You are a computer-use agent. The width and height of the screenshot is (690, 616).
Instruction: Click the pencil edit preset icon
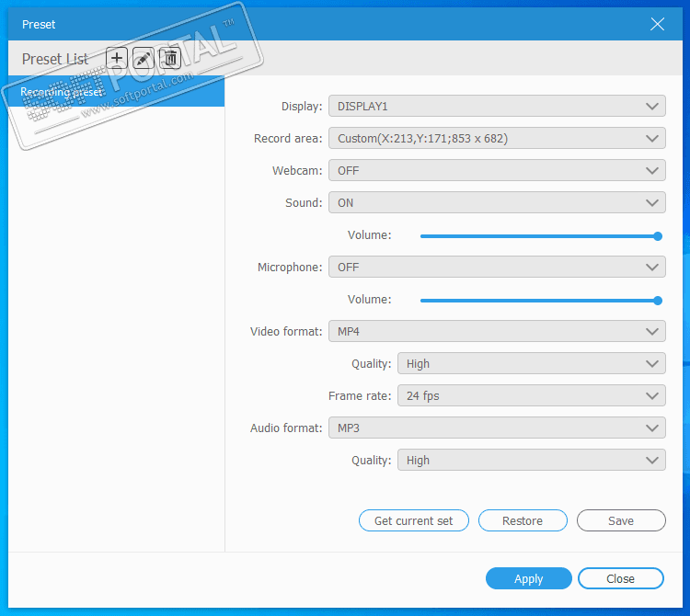(x=144, y=58)
